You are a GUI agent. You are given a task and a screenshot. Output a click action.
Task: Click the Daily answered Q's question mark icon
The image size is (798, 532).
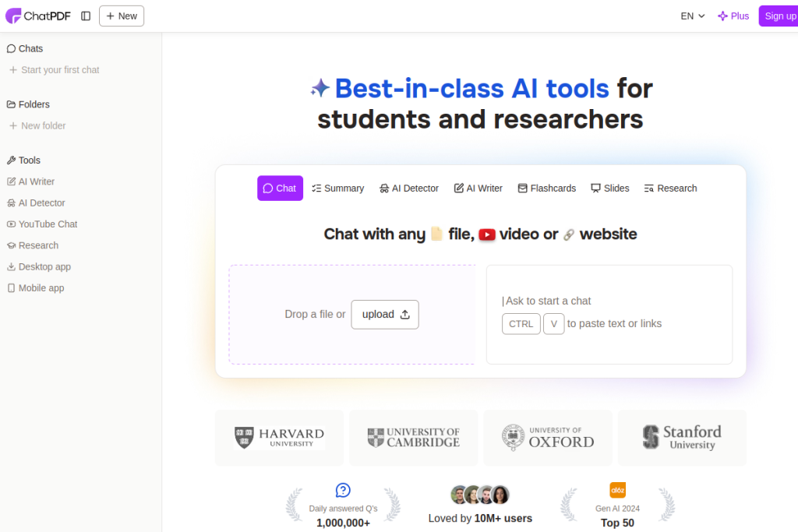[343, 490]
